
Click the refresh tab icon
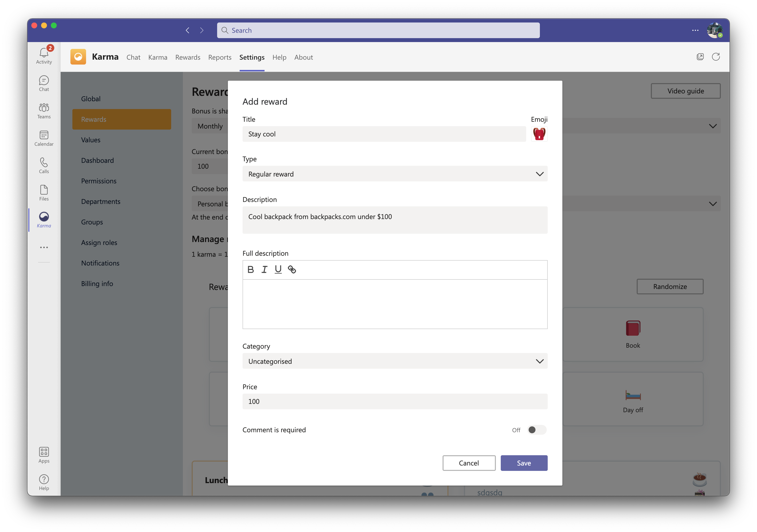point(716,57)
